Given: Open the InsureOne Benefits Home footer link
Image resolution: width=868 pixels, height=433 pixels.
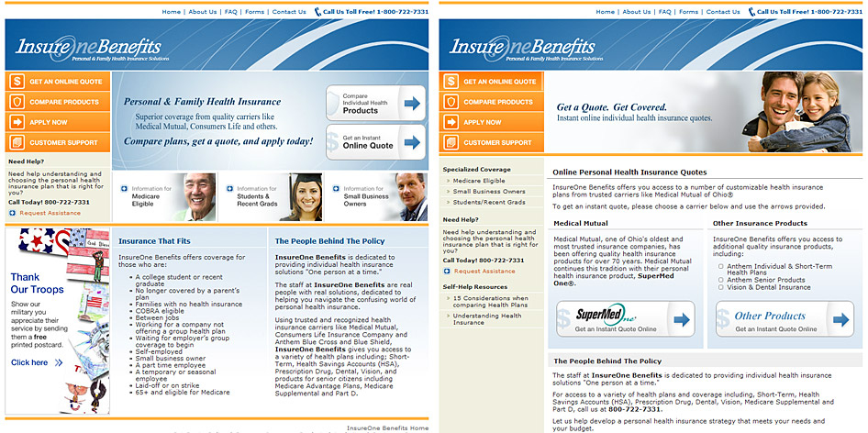Looking at the screenshot, I should coord(387,428).
